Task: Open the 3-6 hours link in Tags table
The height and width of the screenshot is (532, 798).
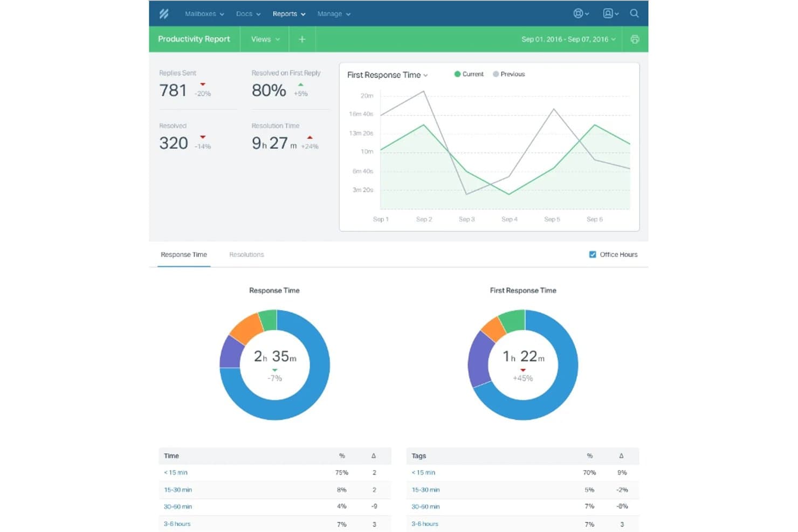Action: tap(425, 524)
